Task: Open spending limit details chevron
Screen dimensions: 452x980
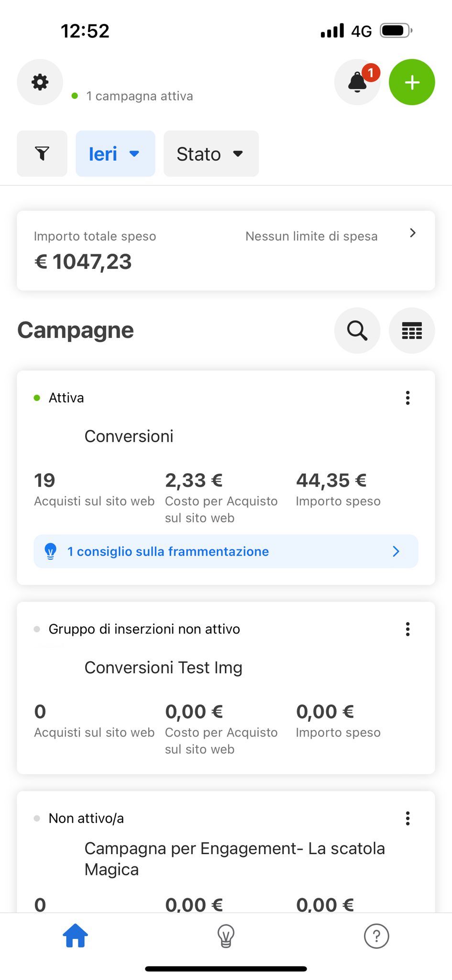Action: [x=412, y=234]
